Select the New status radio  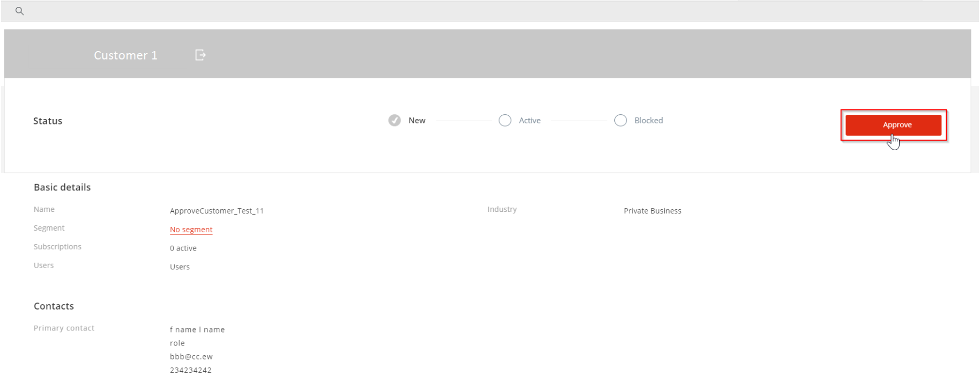point(395,120)
